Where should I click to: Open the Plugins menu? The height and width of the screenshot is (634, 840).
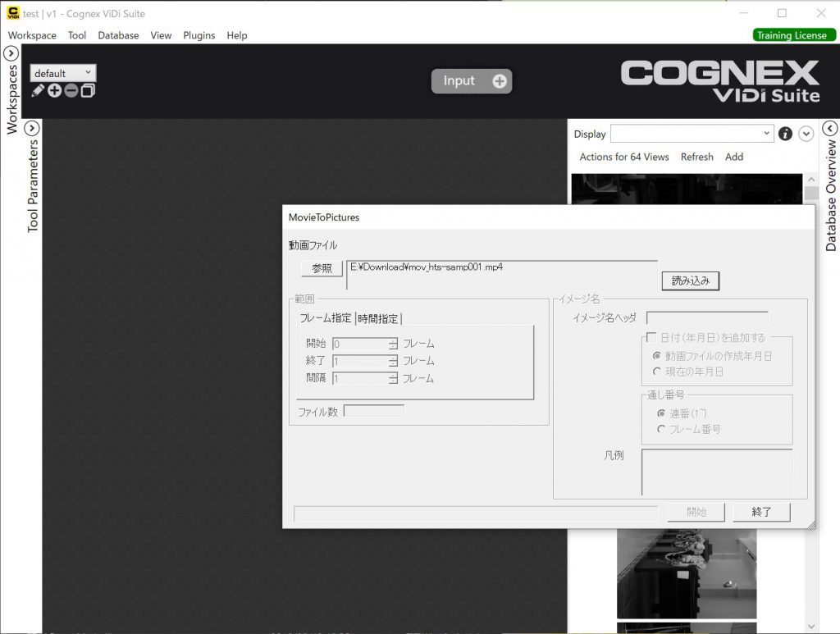point(199,35)
